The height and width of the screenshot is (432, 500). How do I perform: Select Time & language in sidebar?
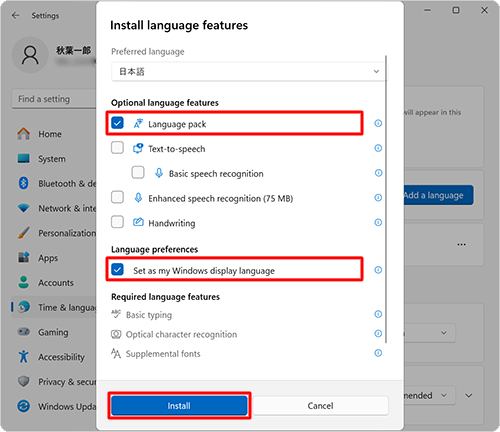tap(53, 307)
